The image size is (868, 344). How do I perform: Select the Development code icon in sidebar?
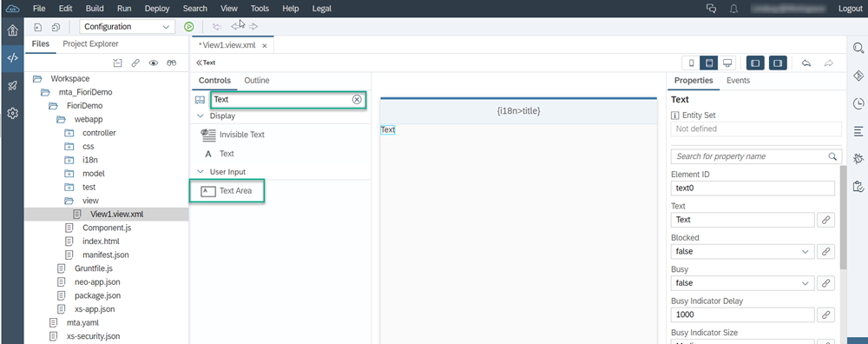(x=12, y=57)
